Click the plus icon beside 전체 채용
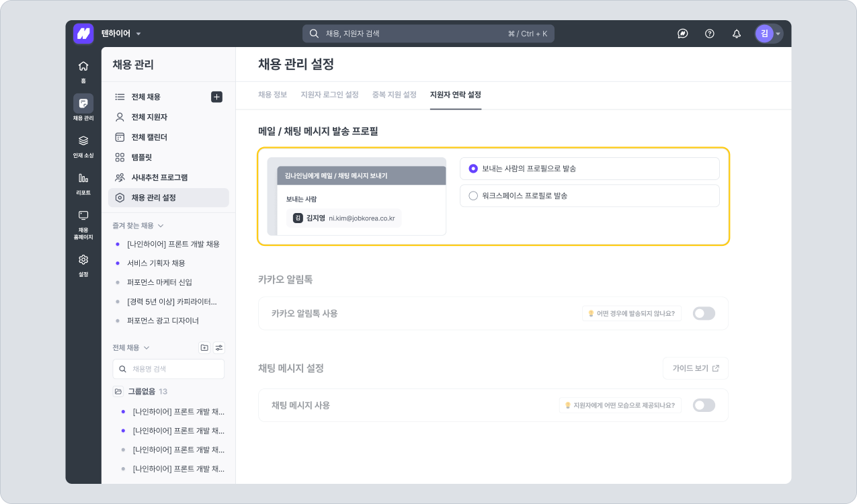 (x=216, y=97)
